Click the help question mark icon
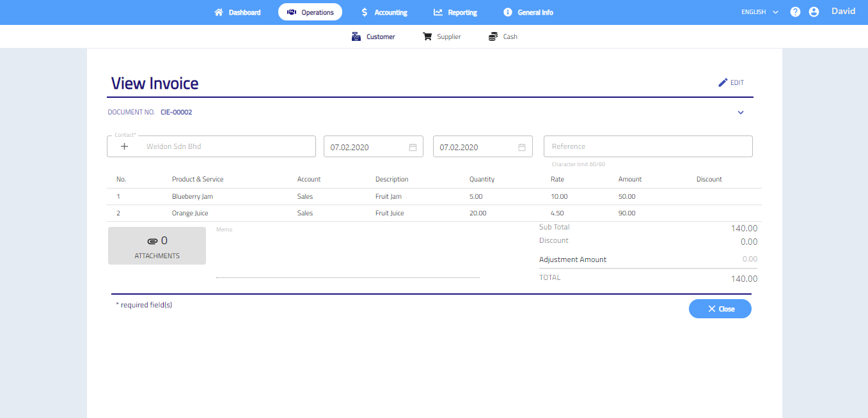This screenshot has height=418, width=868. (795, 12)
